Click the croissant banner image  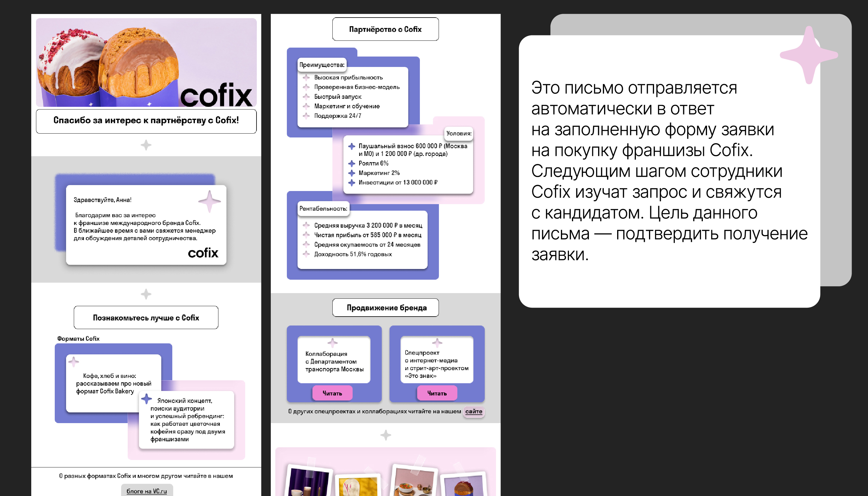tap(146, 62)
